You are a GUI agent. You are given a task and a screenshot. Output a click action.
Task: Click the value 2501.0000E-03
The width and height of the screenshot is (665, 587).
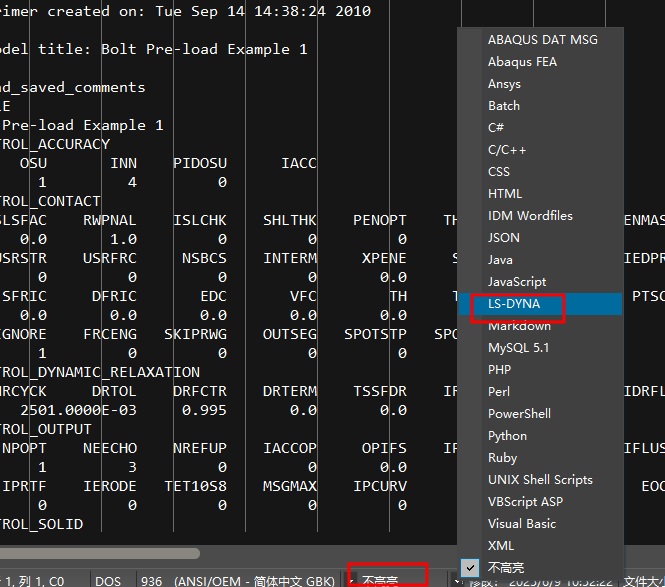click(78, 411)
